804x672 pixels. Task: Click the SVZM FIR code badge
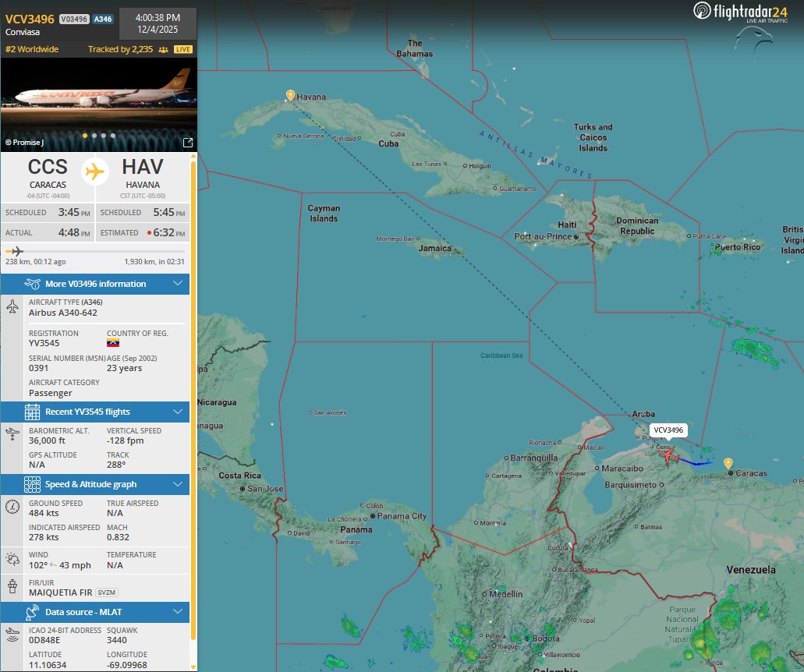107,592
